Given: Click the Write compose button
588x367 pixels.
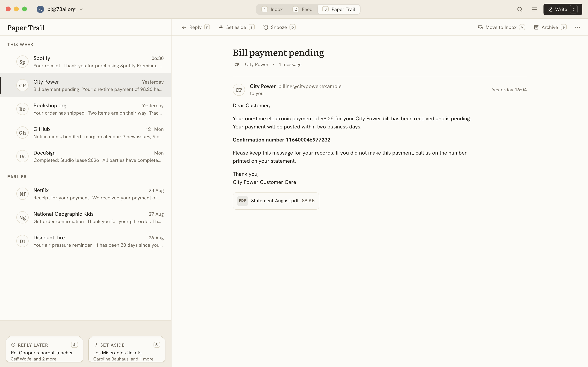Looking at the screenshot, I should (x=563, y=9).
